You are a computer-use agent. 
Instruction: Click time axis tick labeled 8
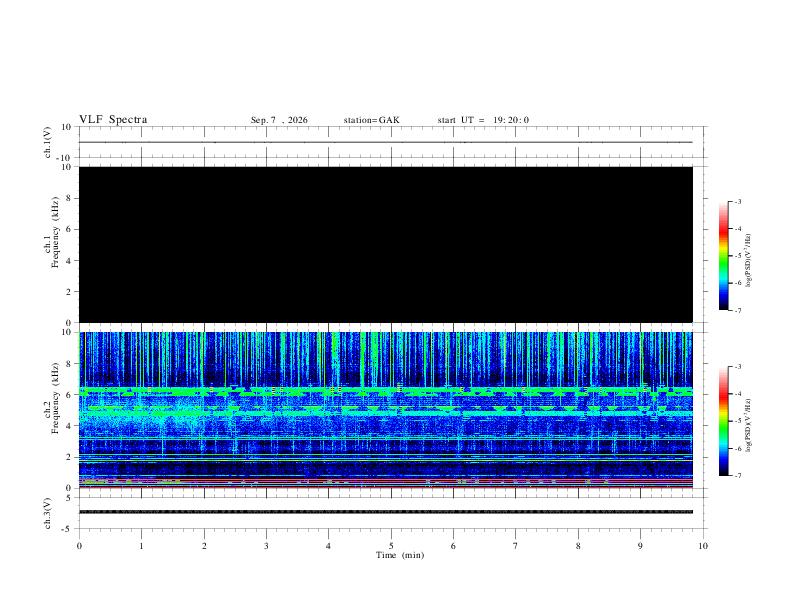pos(578,546)
